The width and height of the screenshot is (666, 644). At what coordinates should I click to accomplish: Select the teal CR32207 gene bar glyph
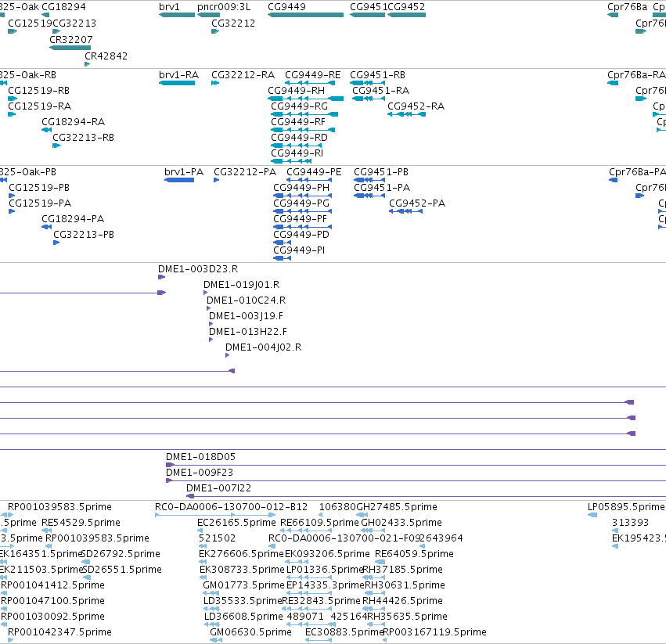click(70, 48)
